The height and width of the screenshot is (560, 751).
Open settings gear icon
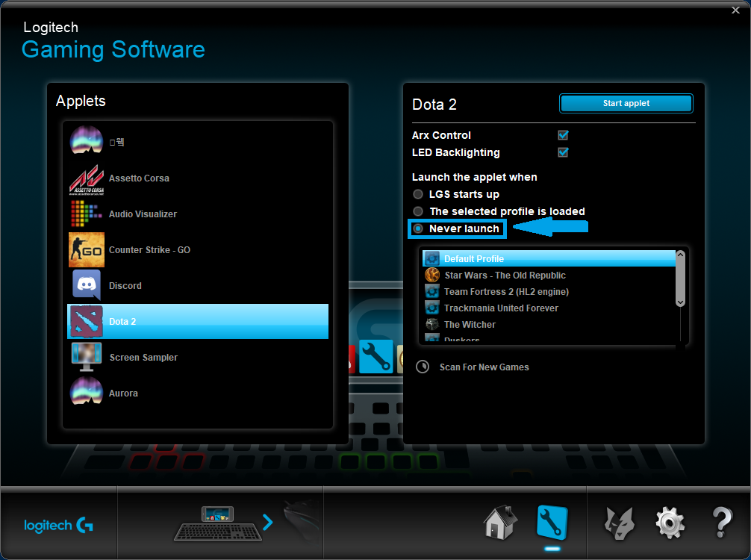point(670,523)
